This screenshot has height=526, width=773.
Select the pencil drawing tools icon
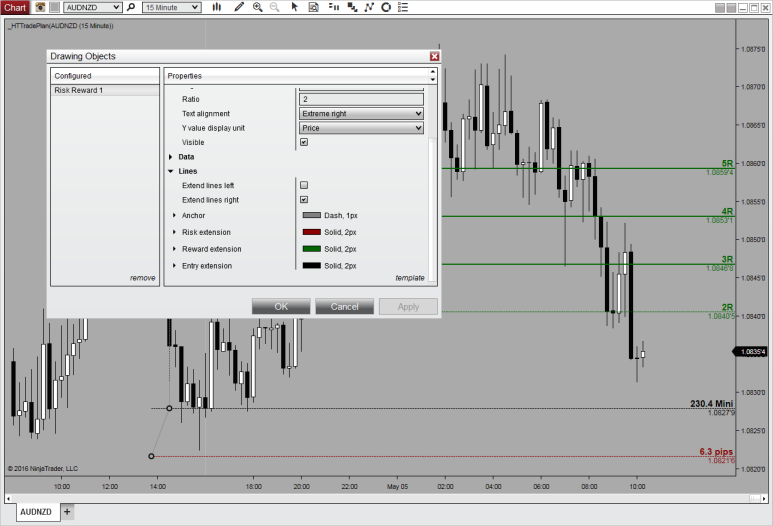point(239,7)
